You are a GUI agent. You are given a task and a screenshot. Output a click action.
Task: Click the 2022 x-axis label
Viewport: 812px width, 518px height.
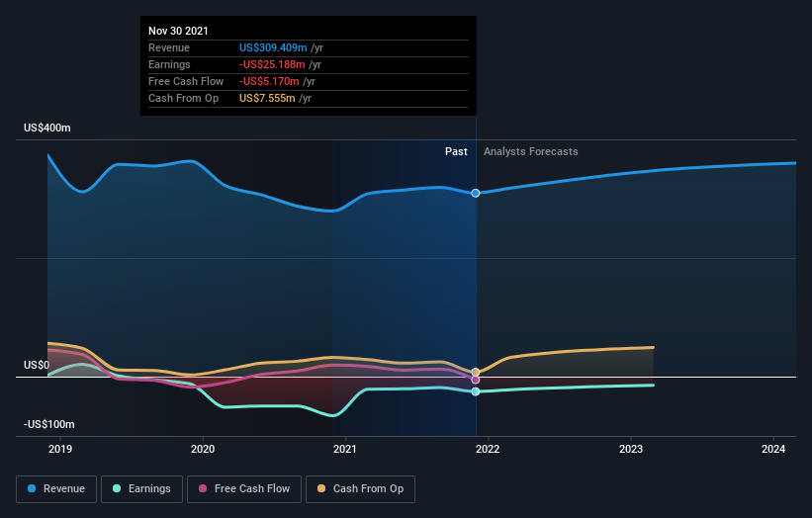(x=488, y=449)
